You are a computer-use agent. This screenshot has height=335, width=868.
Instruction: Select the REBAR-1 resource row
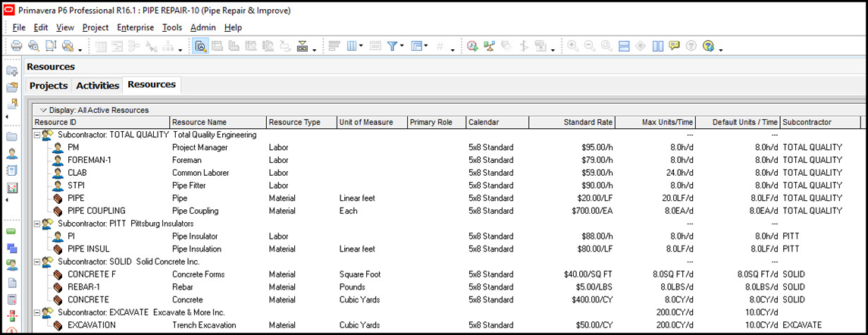[447, 286]
